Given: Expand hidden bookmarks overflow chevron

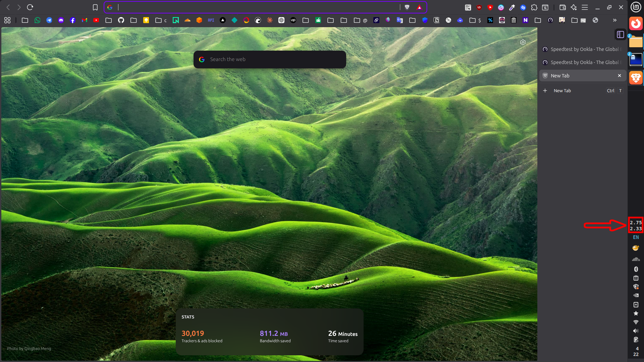Looking at the screenshot, I should 614,20.
